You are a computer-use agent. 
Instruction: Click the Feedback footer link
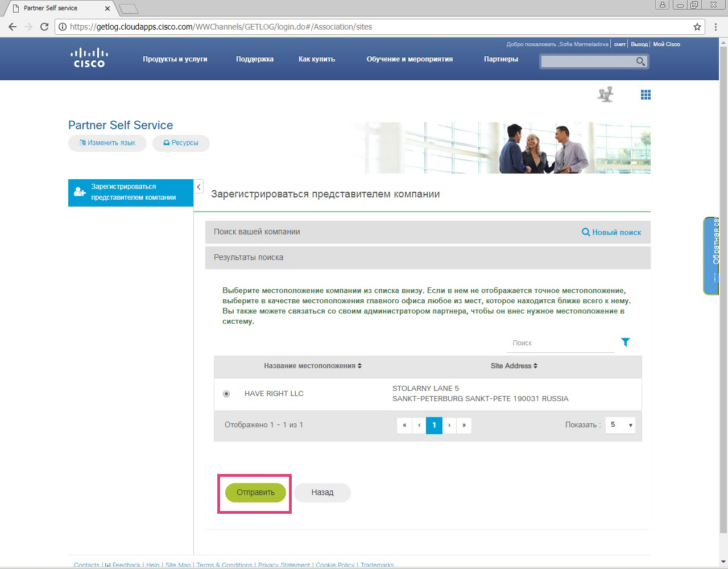tap(126, 565)
